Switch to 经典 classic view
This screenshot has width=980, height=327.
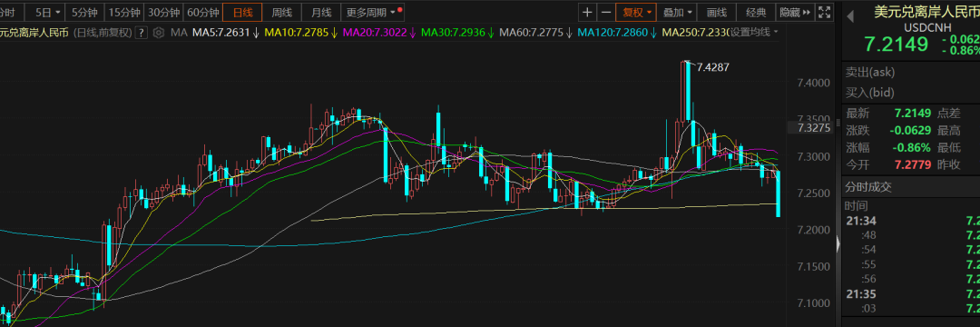756,12
